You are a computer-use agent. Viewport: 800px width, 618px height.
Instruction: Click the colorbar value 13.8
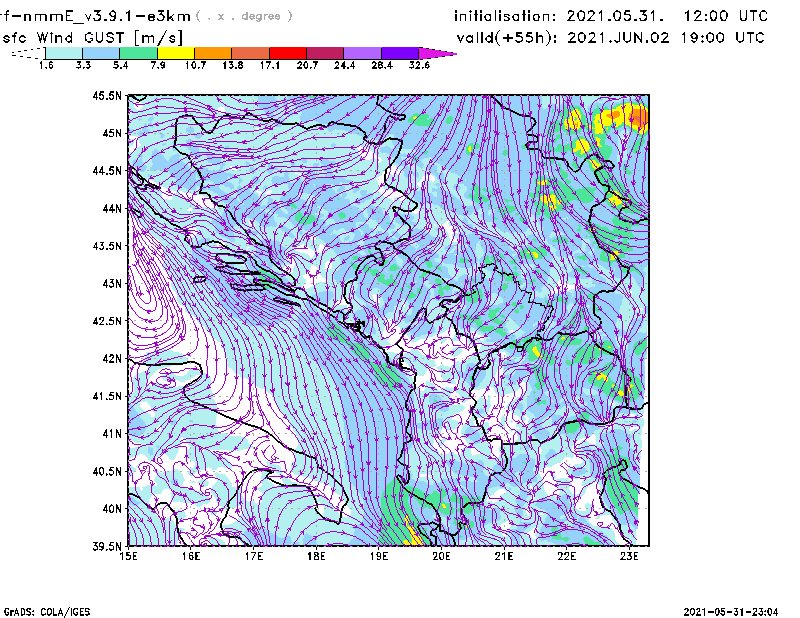[233, 65]
